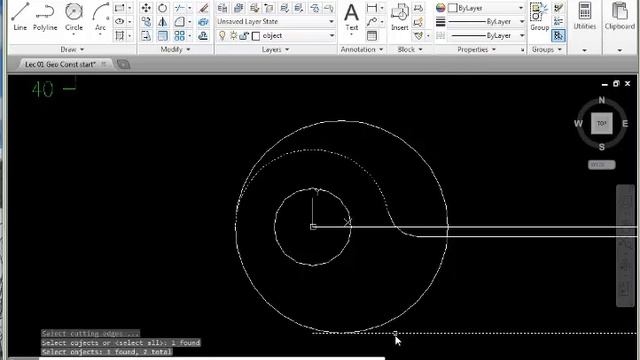Click the Group button
Viewport: 640px width, 360px height.
click(x=540, y=17)
